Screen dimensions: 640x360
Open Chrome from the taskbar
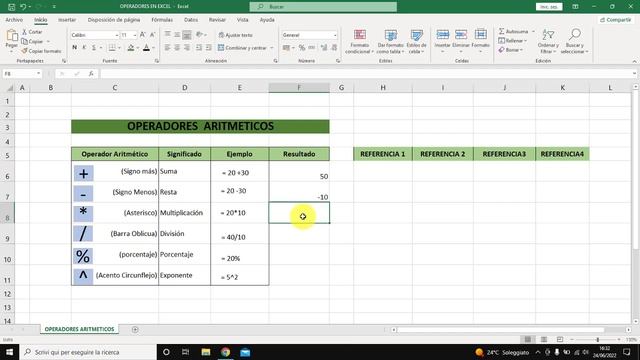(225, 352)
